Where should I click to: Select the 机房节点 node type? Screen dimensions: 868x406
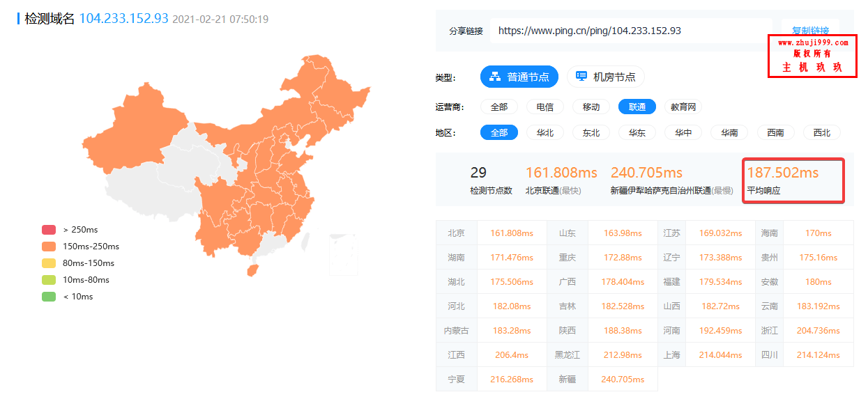[x=605, y=77]
